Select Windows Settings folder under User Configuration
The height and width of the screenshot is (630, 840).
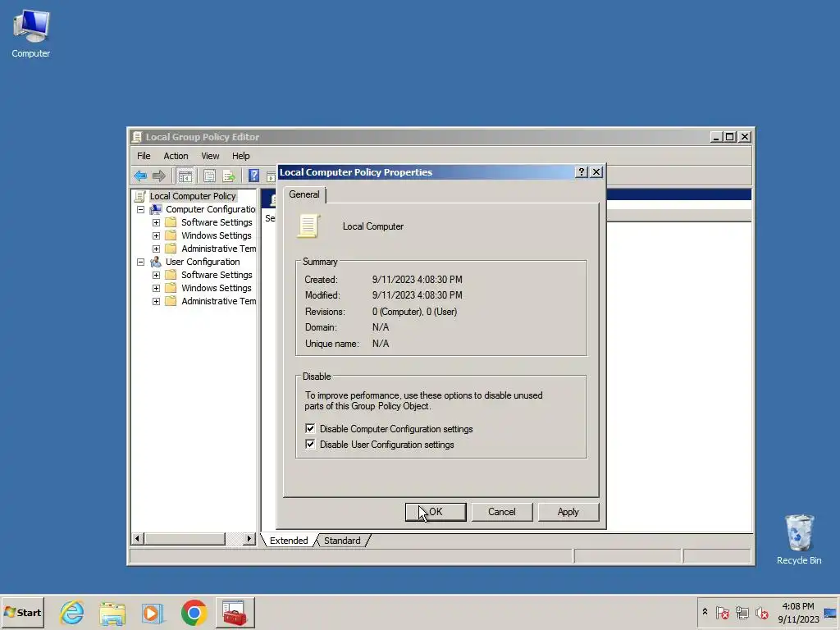pos(216,288)
